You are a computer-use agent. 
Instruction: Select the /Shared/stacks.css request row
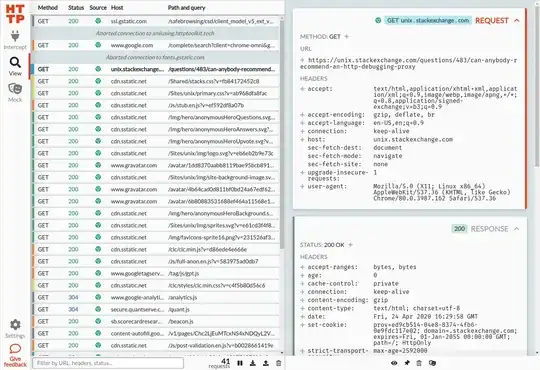tap(156, 81)
